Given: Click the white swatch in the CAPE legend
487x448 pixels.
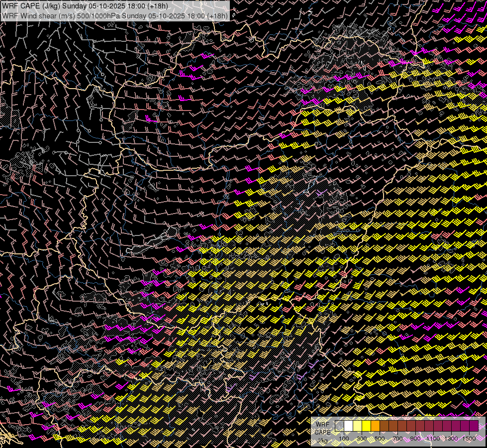Looking at the screenshot, I should coord(348,426).
